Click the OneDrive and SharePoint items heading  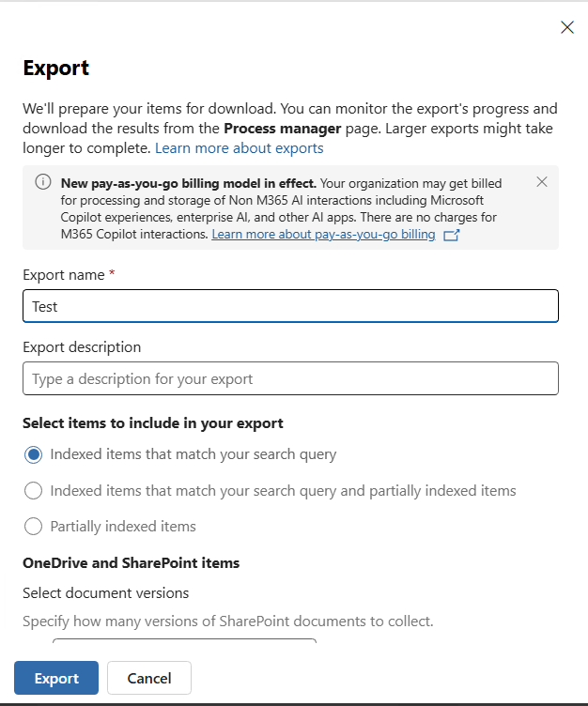132,562
